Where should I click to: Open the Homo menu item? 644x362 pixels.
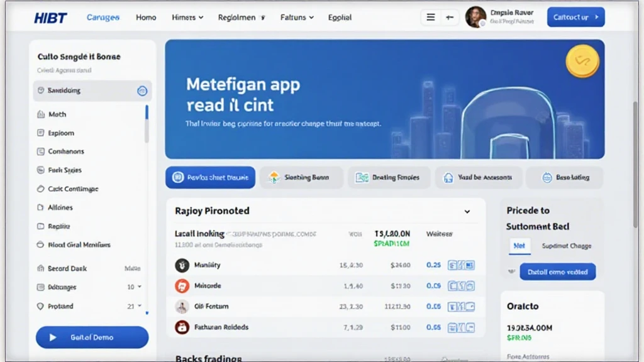pos(146,18)
